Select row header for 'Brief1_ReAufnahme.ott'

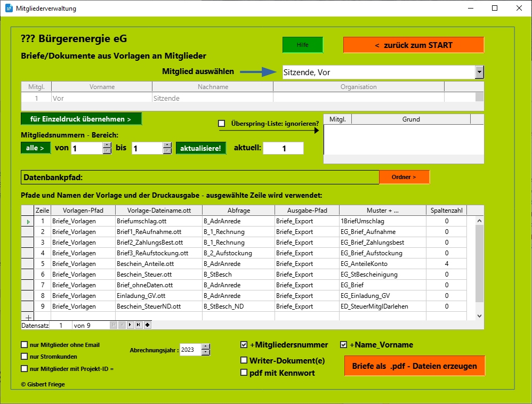[28, 232]
